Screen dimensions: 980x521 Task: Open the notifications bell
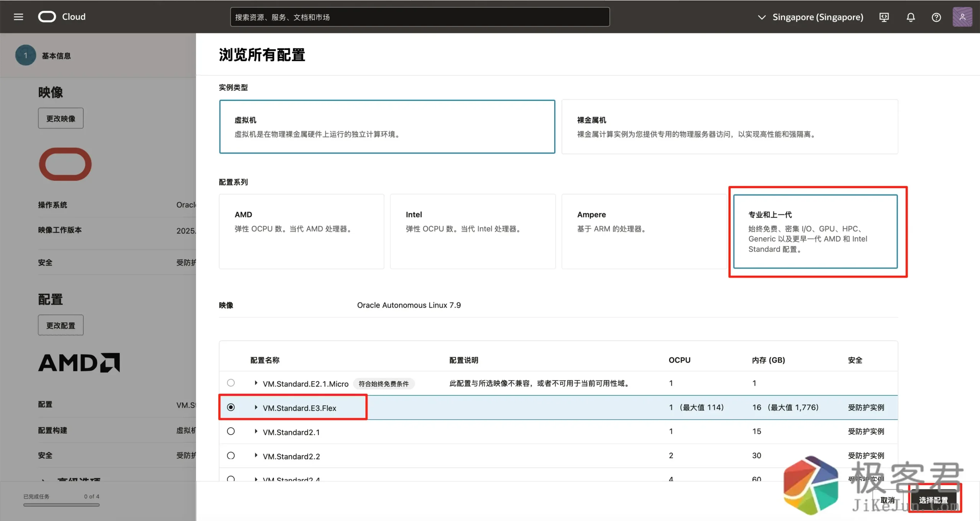911,17
